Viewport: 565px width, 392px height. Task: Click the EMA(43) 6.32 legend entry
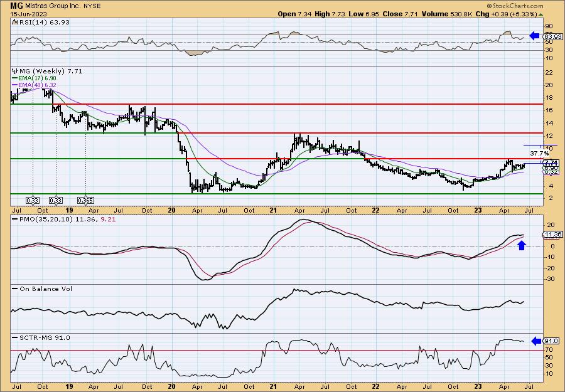35,85
